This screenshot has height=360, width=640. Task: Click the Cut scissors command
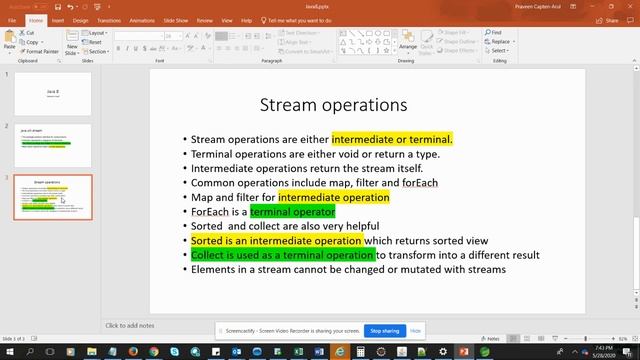point(27,33)
